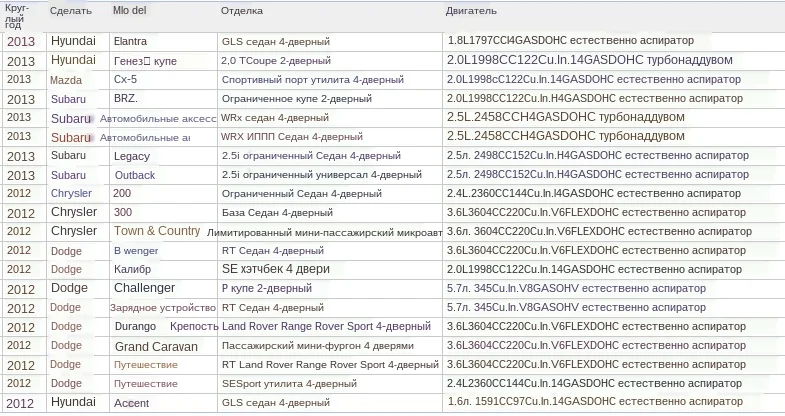Click 'SE хэтчбек 4 двери' trim cell
Screen dimensions: 785x416
(276, 269)
